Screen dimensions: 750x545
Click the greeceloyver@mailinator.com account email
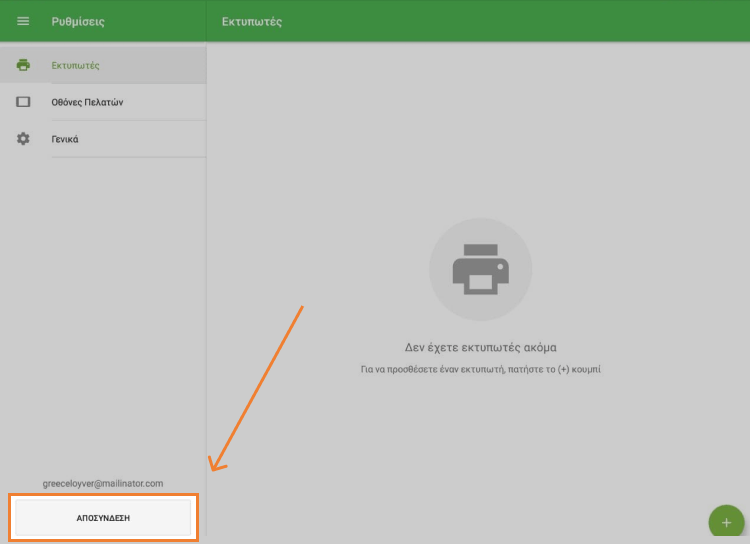point(103,483)
